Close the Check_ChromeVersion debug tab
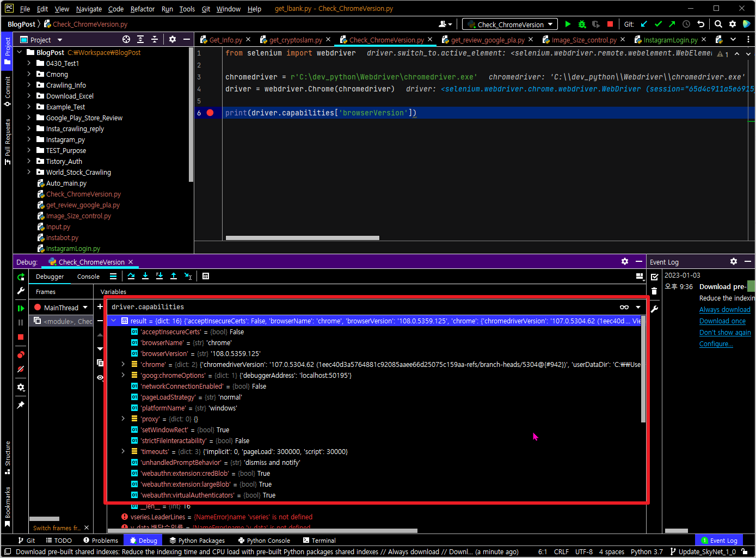This screenshot has height=558, width=756. (x=131, y=262)
